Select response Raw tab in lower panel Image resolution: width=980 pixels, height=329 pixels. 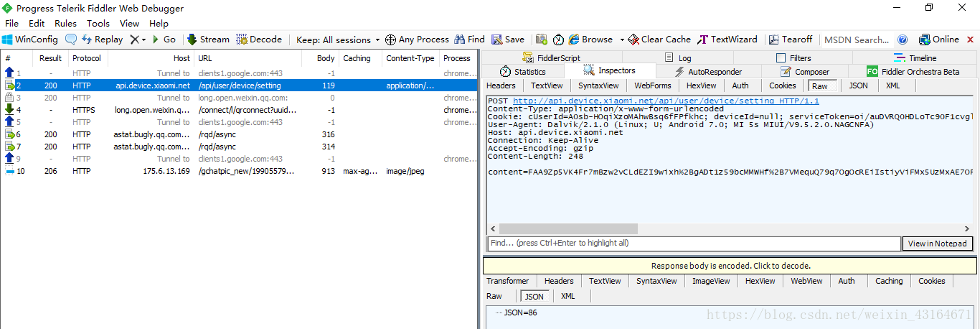tap(494, 296)
